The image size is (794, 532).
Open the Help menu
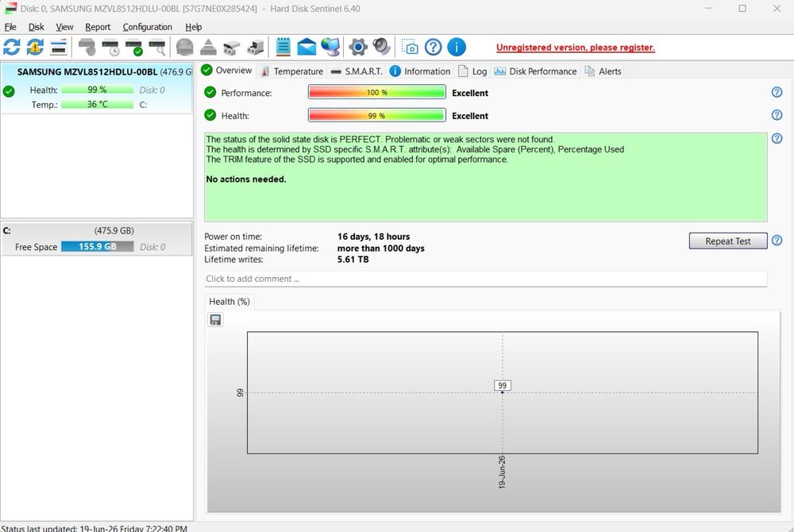(x=194, y=27)
